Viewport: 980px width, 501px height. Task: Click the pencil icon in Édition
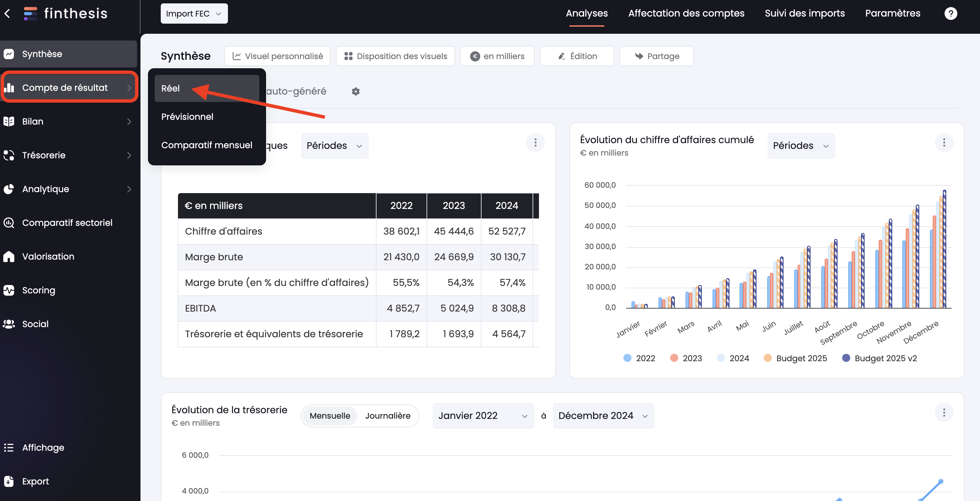(x=562, y=56)
